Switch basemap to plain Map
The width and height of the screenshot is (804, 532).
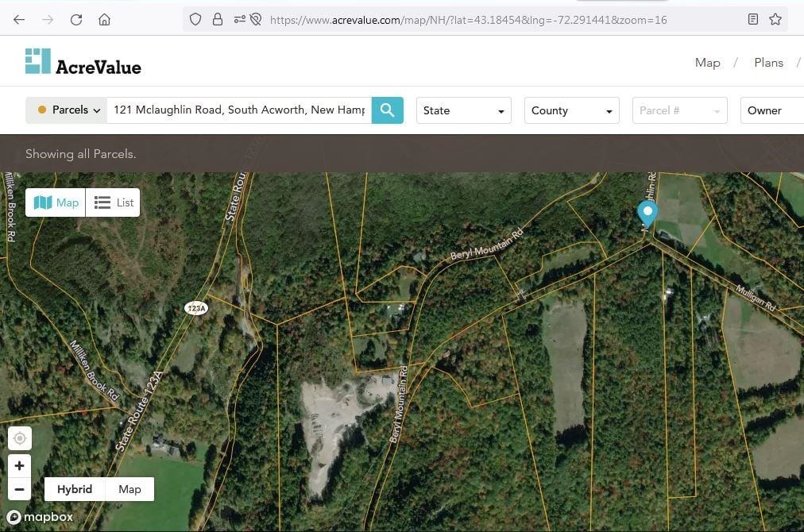tap(129, 489)
